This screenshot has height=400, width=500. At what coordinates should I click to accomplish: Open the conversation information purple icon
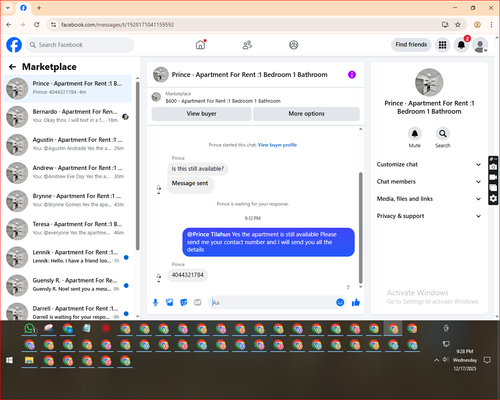click(x=352, y=75)
